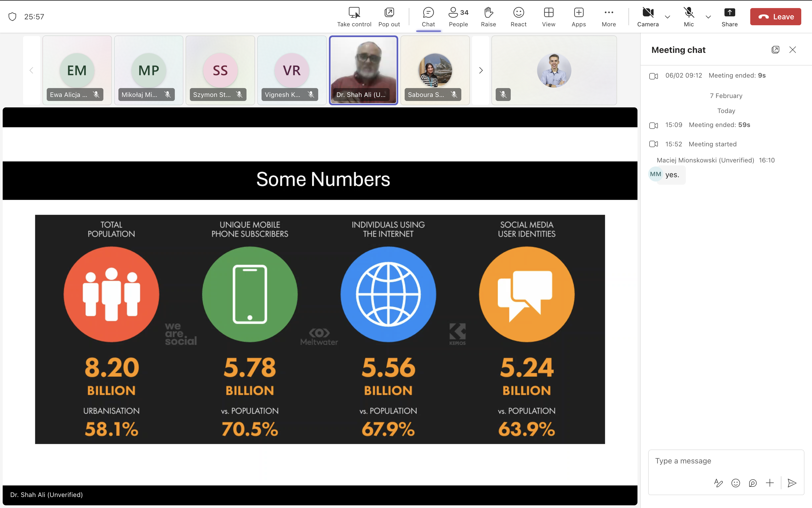Image resolution: width=812 pixels, height=508 pixels.
Task: Turn on the Camera
Action: click(x=648, y=17)
